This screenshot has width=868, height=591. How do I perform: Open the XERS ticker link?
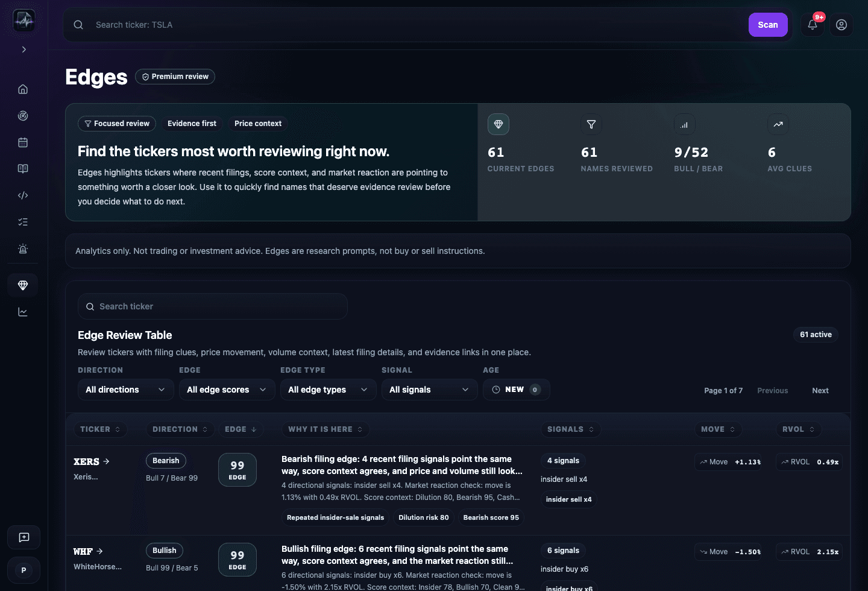coord(92,461)
